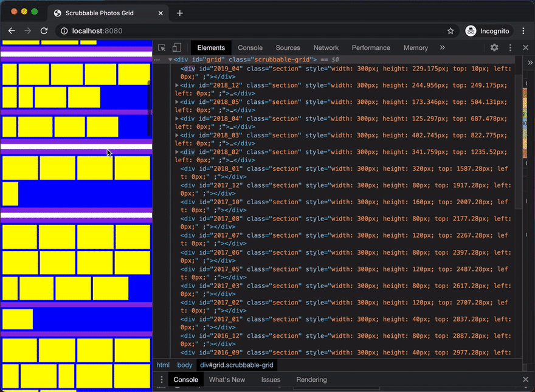The width and height of the screenshot is (535, 392).
Task: Expand the 2018_02 section node
Action: click(x=177, y=152)
